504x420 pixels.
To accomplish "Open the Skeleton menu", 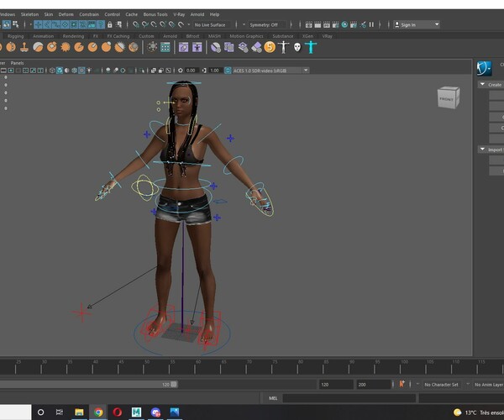I will coord(29,14).
